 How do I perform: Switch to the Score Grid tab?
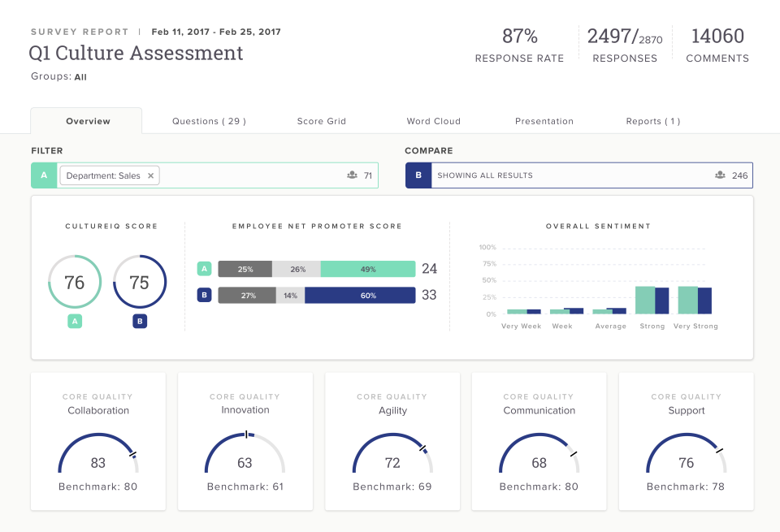click(x=321, y=121)
